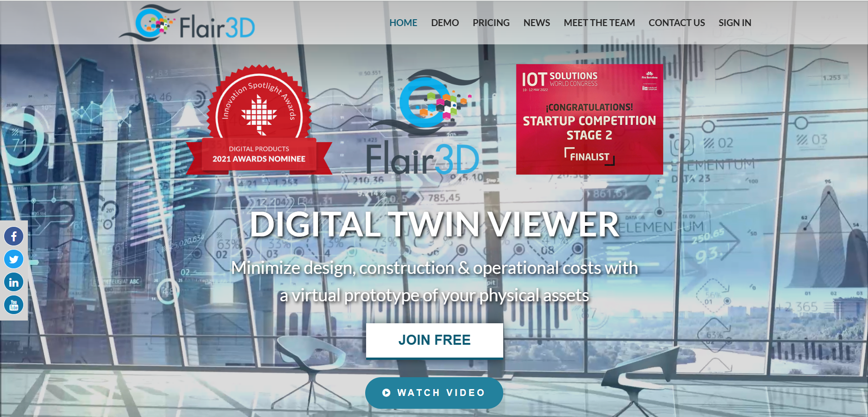Open the DEMO menu item

click(x=445, y=22)
